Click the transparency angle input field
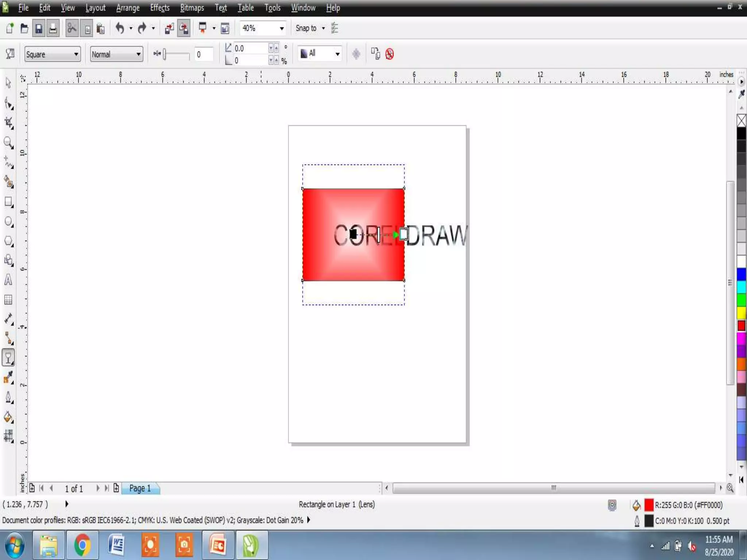 tap(251, 48)
